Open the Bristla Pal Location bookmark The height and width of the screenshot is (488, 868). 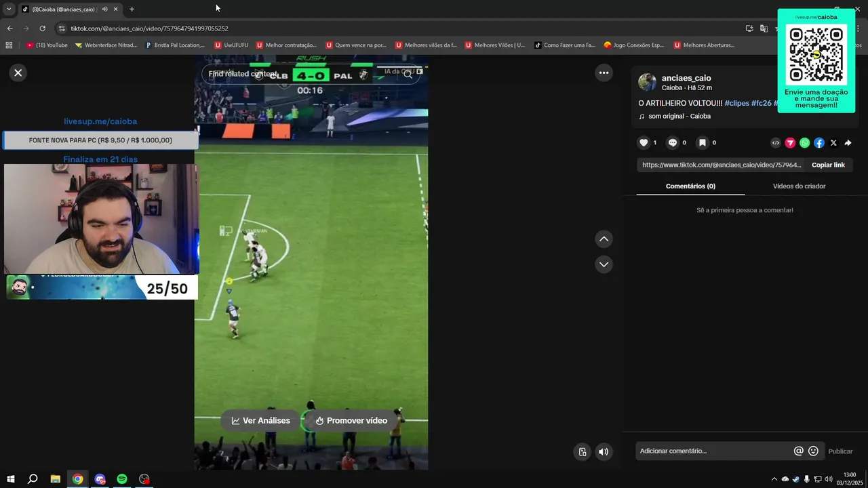click(x=175, y=45)
